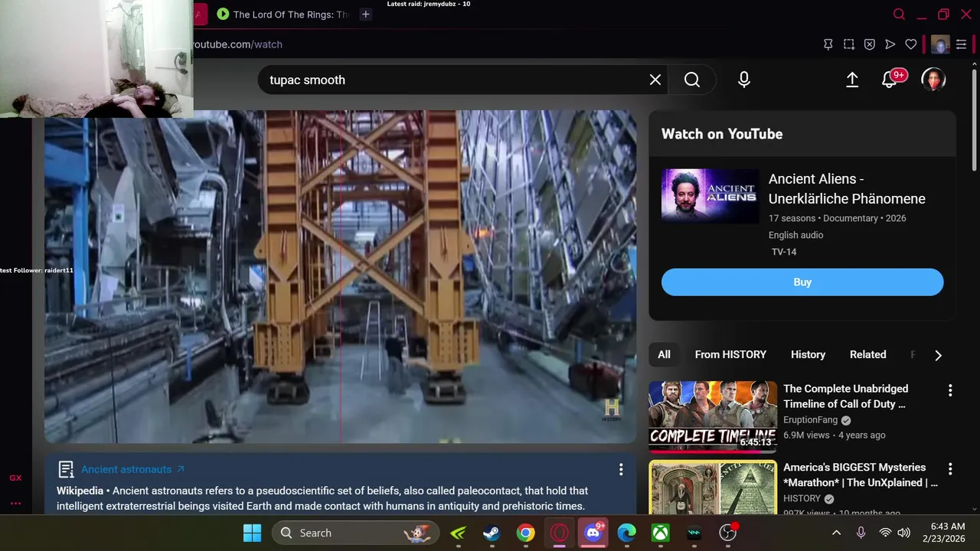Open the YouTube account avatar menu
Screen dimensions: 980x551
tap(933, 80)
